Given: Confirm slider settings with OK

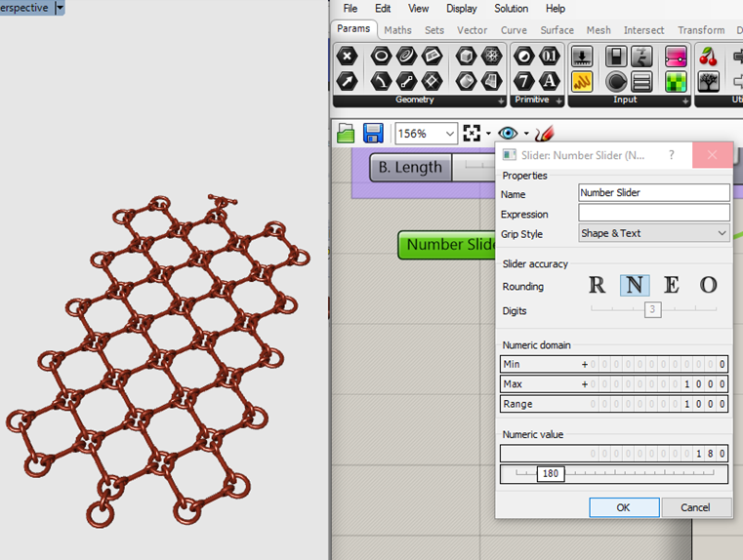Looking at the screenshot, I should click(x=624, y=507).
